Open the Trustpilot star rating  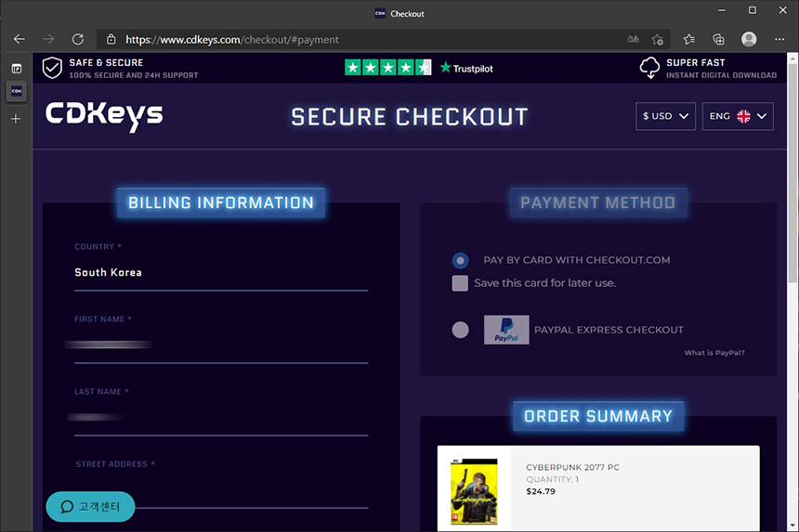coord(387,67)
